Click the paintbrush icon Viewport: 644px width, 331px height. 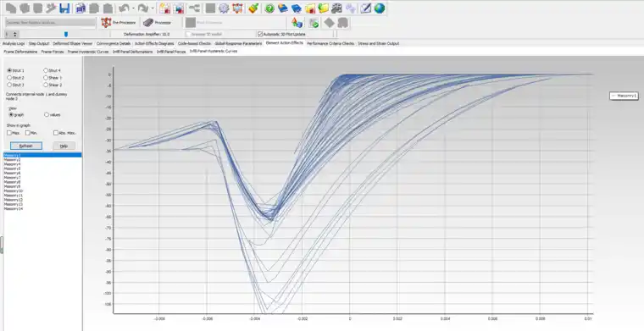point(253,8)
